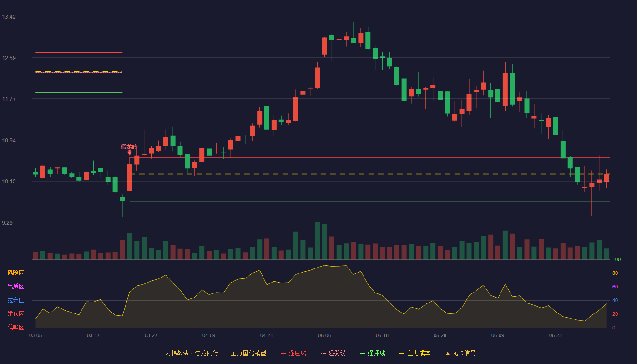Select the 12.59 price axis label
The height and width of the screenshot is (364, 637).
click(x=9, y=58)
